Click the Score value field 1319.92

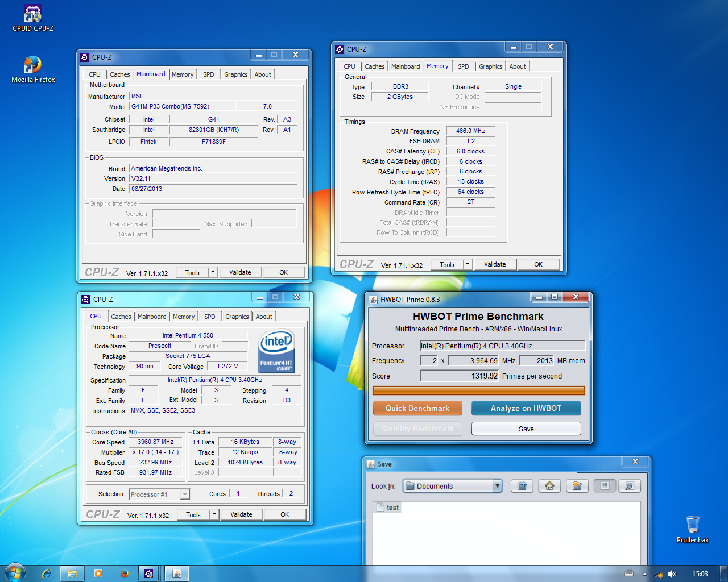(x=460, y=376)
